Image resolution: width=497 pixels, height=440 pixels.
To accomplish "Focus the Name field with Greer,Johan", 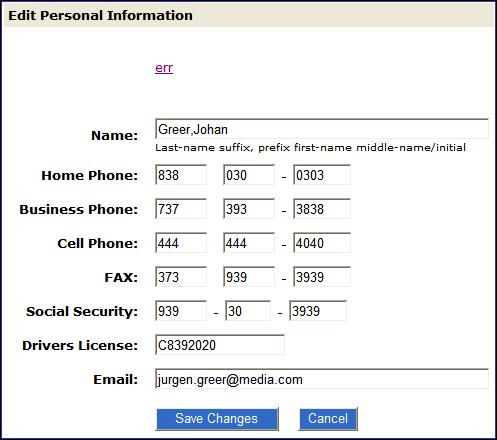I will (322, 129).
